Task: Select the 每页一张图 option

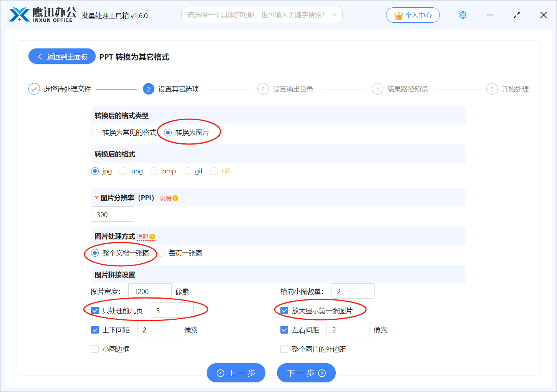Action: pos(161,253)
